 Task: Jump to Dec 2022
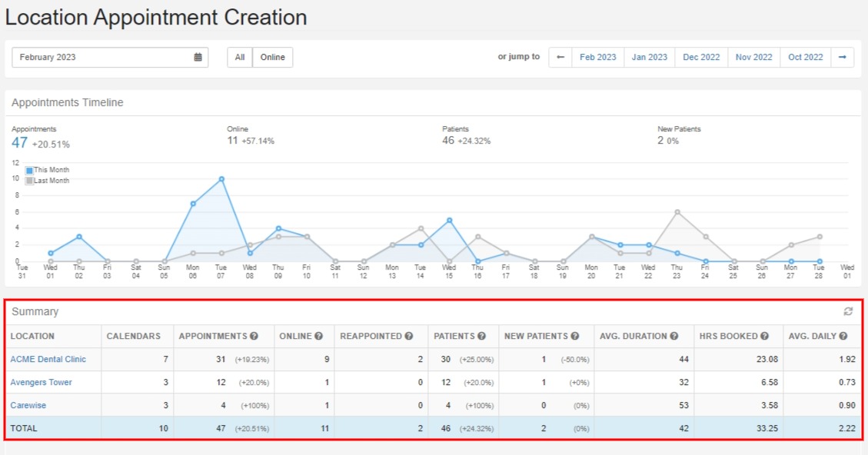(700, 57)
